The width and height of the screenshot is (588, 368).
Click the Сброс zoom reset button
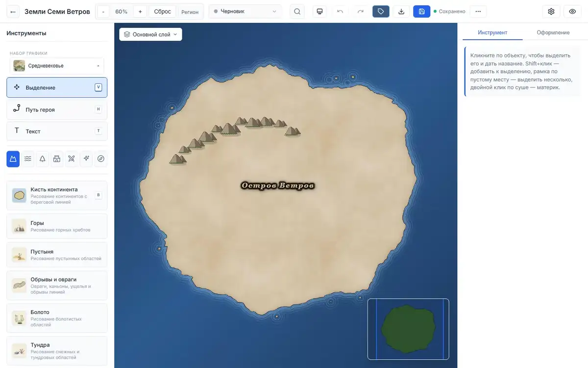click(162, 11)
